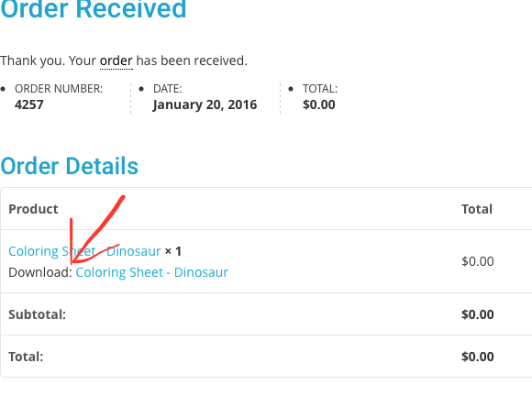
Task: Click the Subtotal: row label
Action: tap(38, 314)
